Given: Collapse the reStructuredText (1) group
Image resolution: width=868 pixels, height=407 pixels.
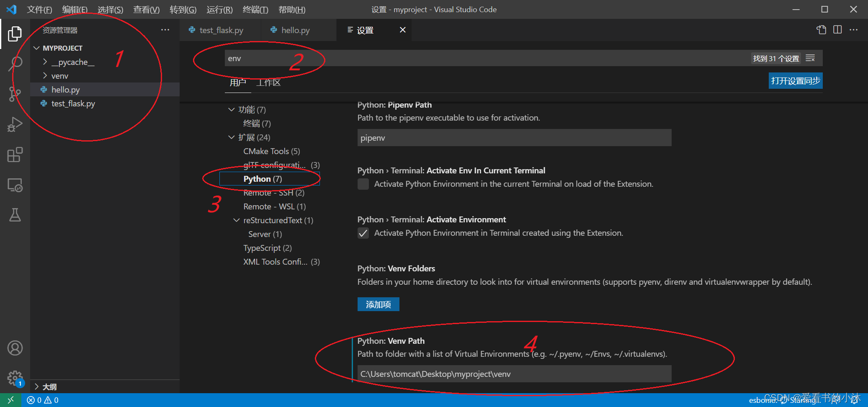Looking at the screenshot, I should 236,220.
